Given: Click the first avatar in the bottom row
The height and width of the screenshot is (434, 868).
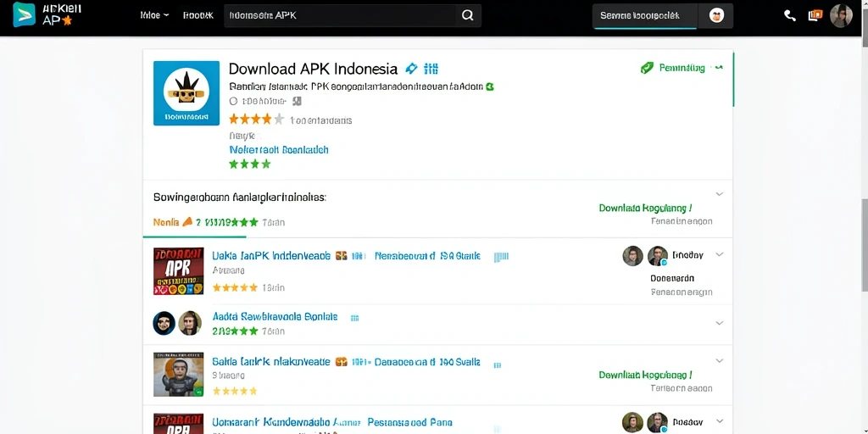Looking at the screenshot, I should coord(632,422).
